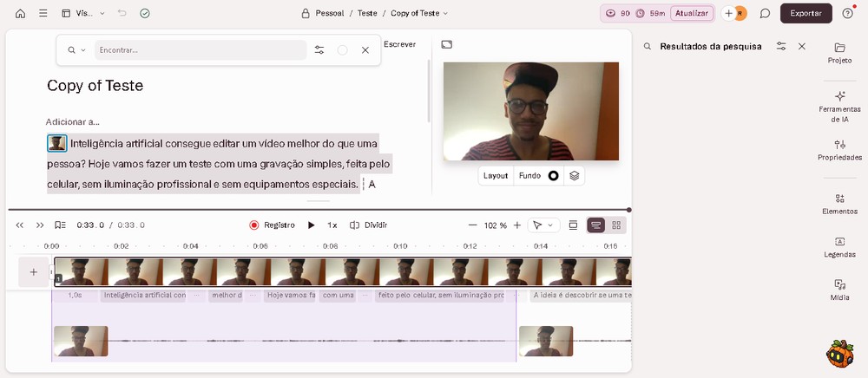
Task: Open the Propriedades panel
Action: tap(839, 150)
